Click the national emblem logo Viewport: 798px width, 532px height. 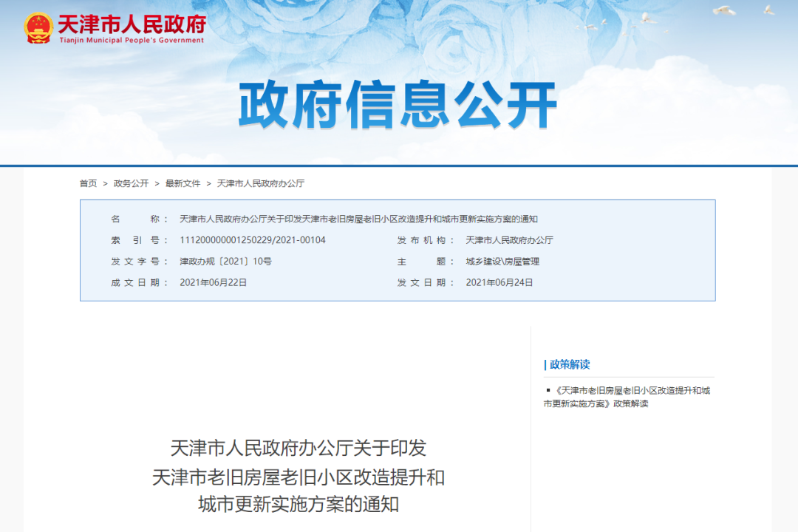38,28
